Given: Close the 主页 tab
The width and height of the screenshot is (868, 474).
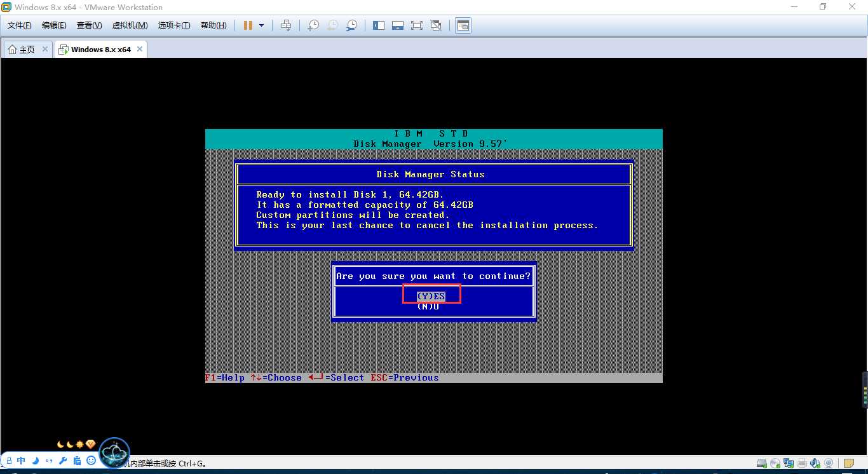Looking at the screenshot, I should click(x=45, y=49).
